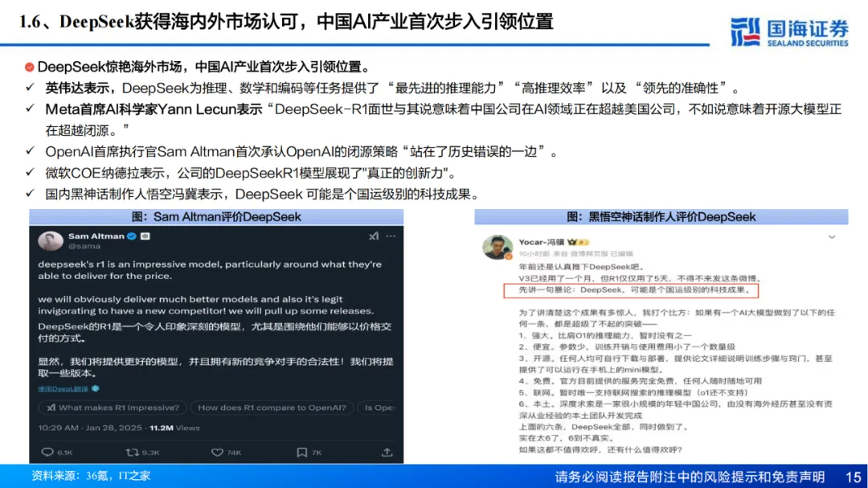Click the 'What makes R1 impressive?' suggestion chip
The image size is (868, 488).
pos(113,408)
